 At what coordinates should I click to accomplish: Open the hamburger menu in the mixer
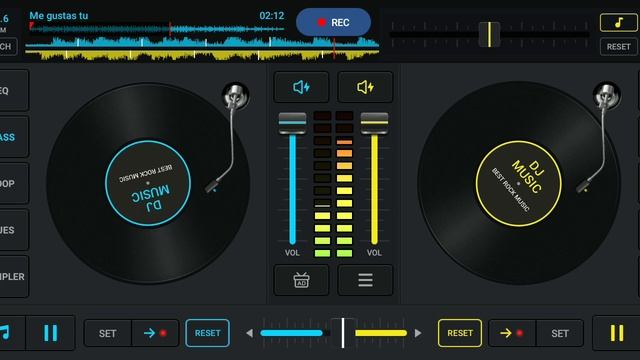pyautogui.click(x=365, y=280)
